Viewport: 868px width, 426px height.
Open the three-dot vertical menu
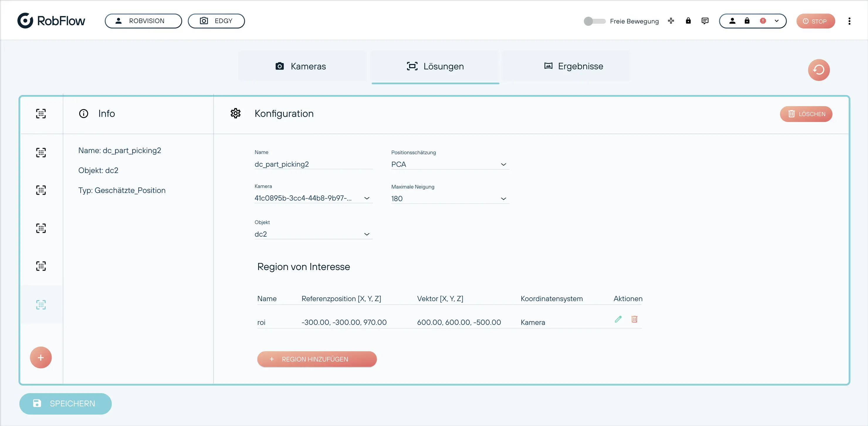pyautogui.click(x=849, y=21)
